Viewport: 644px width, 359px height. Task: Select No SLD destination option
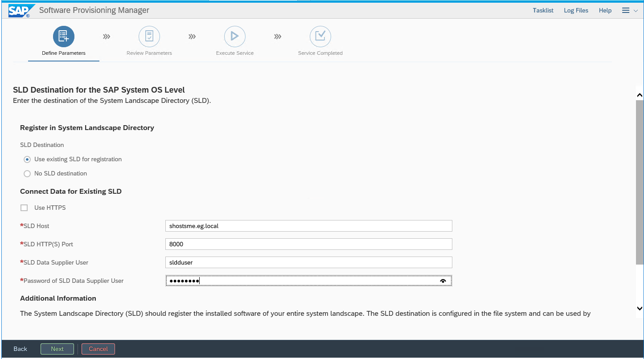[27, 174]
